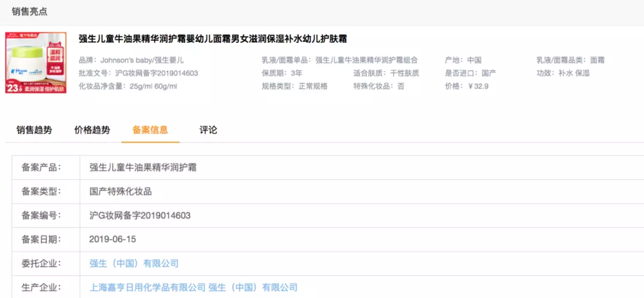This screenshot has width=644, height=298.
Task: Click the net content value 25g/ml 60g/ml
Action: (153, 87)
